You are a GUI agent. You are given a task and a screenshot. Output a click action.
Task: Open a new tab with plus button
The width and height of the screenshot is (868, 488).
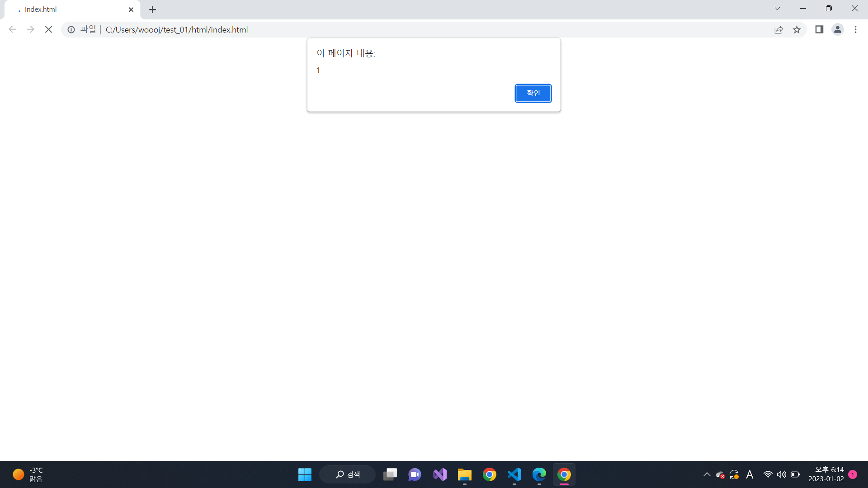click(153, 9)
